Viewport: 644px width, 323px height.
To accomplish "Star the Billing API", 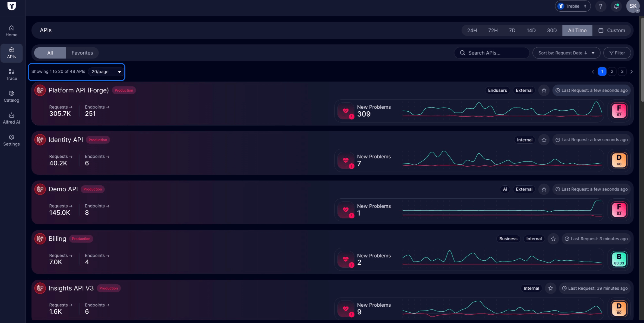I will tap(553, 238).
